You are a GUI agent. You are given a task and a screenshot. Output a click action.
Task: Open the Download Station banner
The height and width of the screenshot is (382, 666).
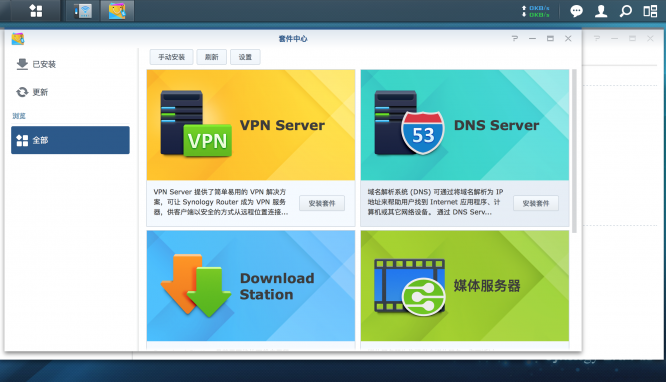(x=251, y=286)
